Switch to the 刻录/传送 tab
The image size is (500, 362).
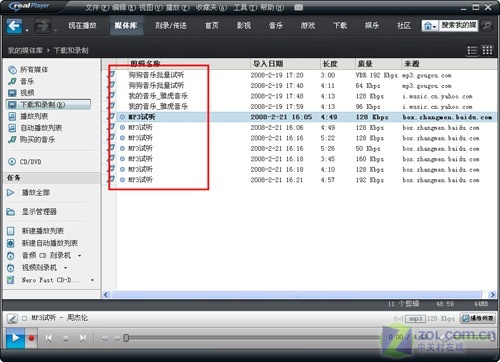point(171,26)
